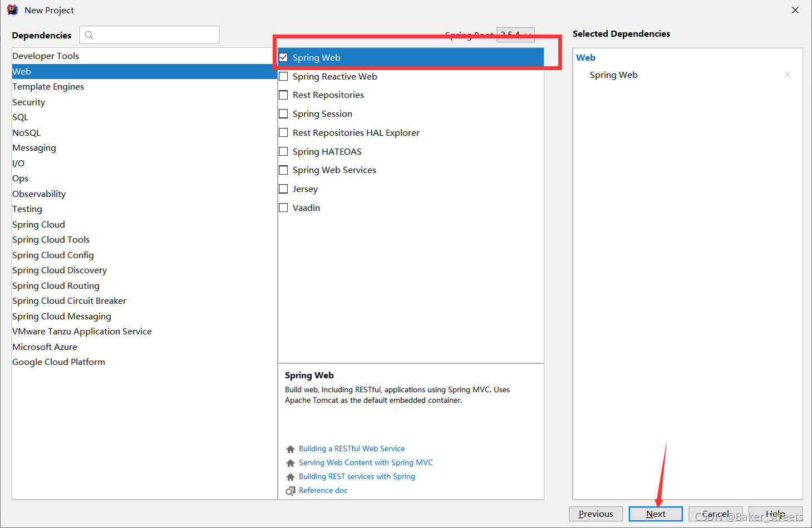The width and height of the screenshot is (812, 528).
Task: Select NoSQL category
Action: click(x=145, y=132)
